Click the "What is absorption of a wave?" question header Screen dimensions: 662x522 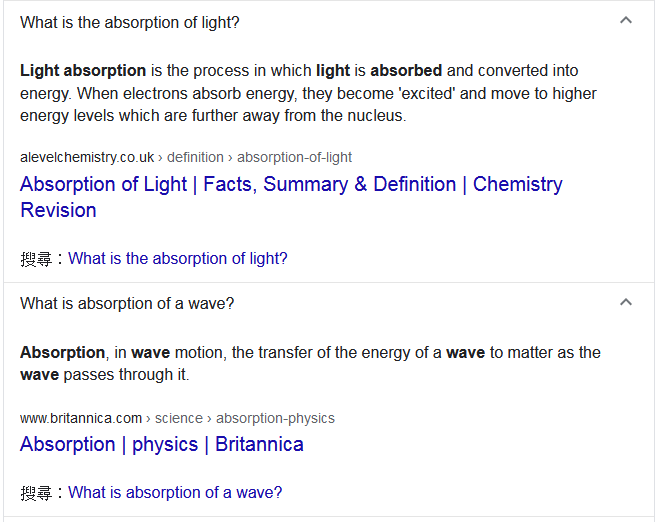click(x=127, y=303)
